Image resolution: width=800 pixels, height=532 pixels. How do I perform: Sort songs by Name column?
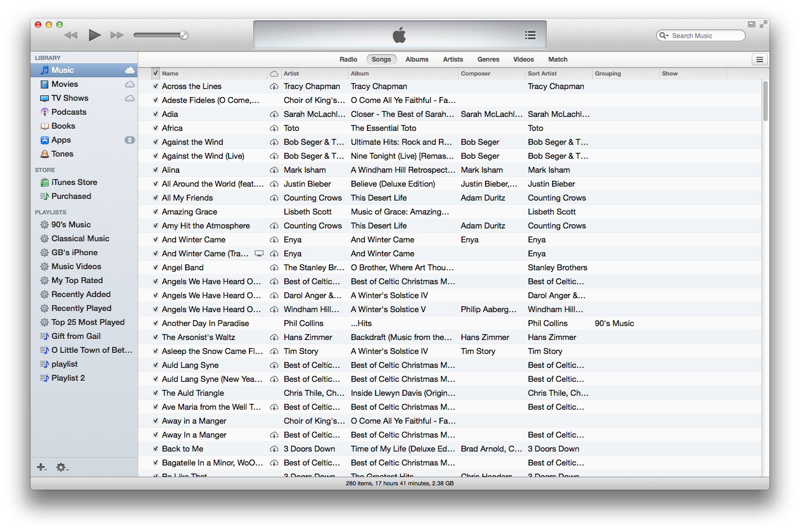click(x=214, y=73)
